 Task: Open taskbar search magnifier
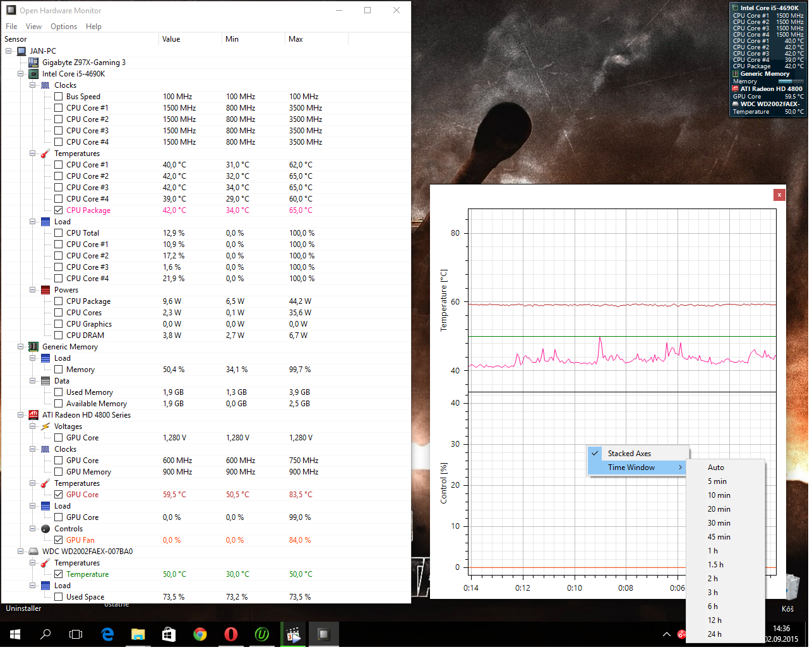[x=45, y=634]
